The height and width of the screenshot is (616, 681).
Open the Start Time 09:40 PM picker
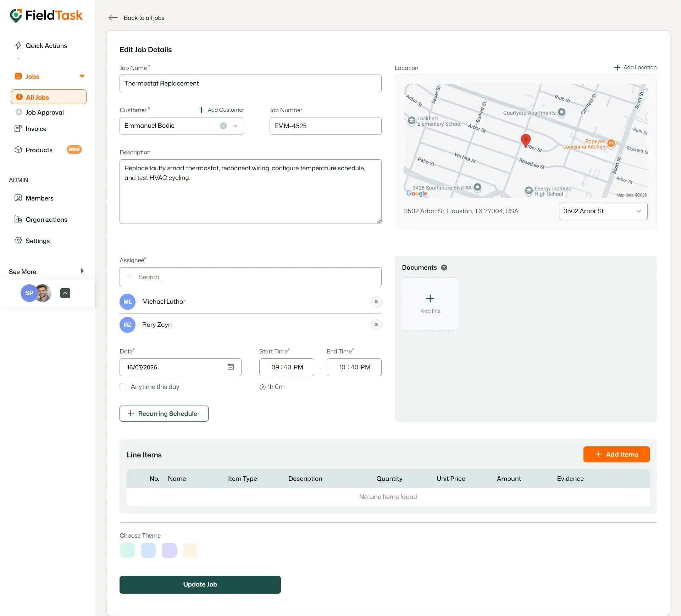tap(287, 367)
